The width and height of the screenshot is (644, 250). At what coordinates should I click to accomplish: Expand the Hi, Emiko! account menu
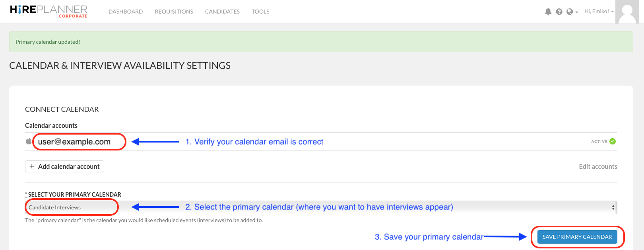point(598,12)
